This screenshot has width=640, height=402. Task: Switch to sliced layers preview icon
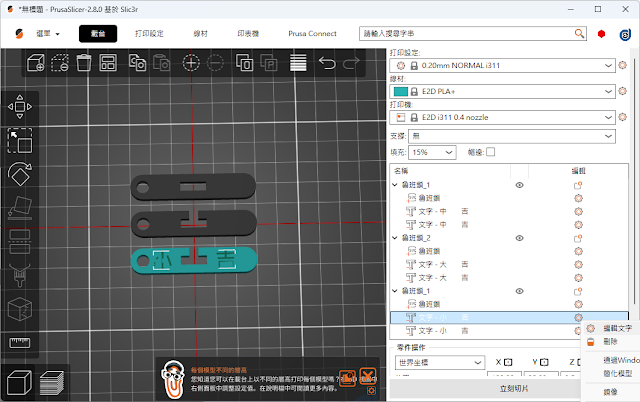[x=52, y=382]
